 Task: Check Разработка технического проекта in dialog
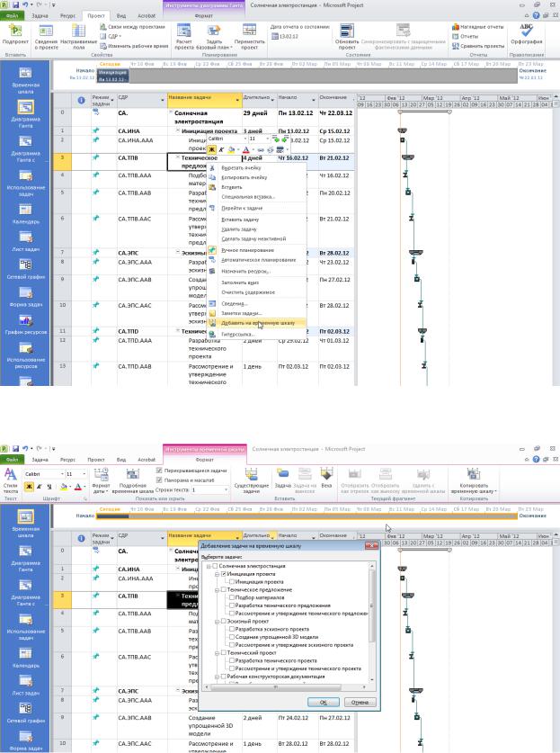[232, 661]
